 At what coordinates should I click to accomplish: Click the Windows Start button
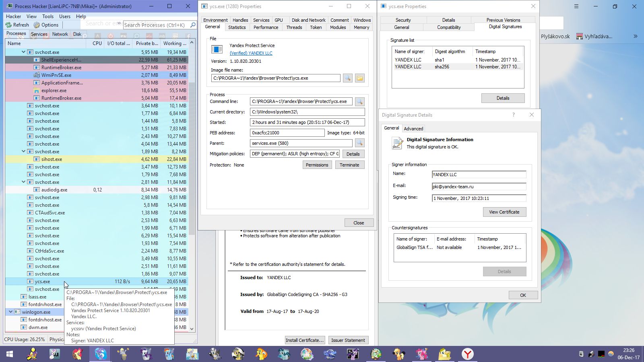coord(10,354)
